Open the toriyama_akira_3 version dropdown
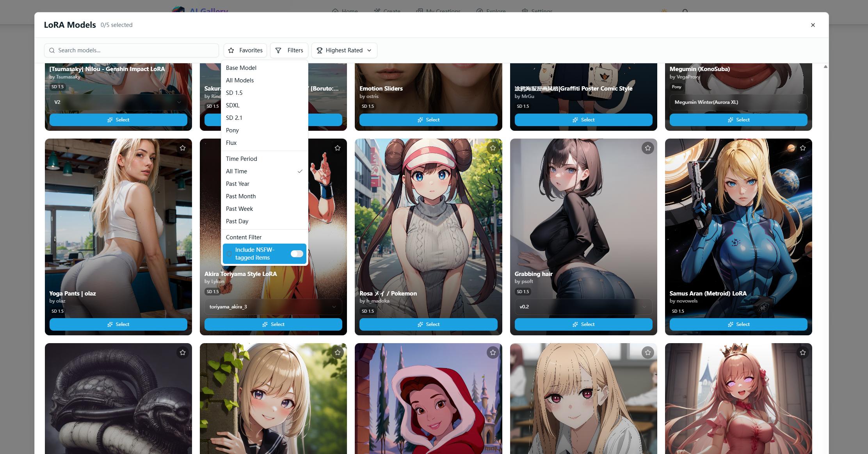Viewport: 868px width, 454px height. click(273, 307)
